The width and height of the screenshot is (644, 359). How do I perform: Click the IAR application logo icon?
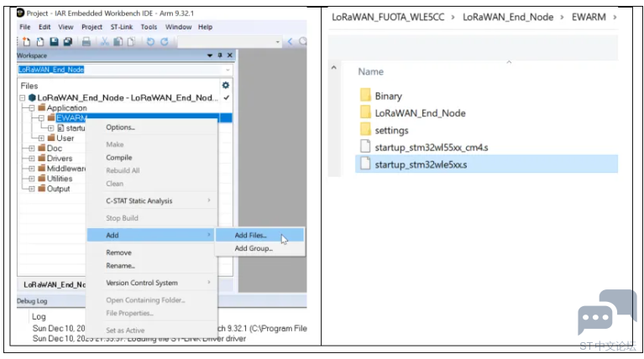20,13
